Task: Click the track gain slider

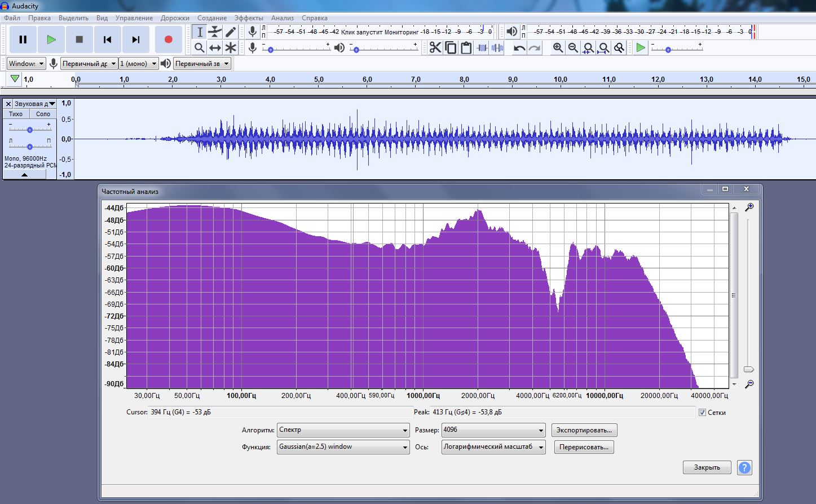Action: point(29,130)
